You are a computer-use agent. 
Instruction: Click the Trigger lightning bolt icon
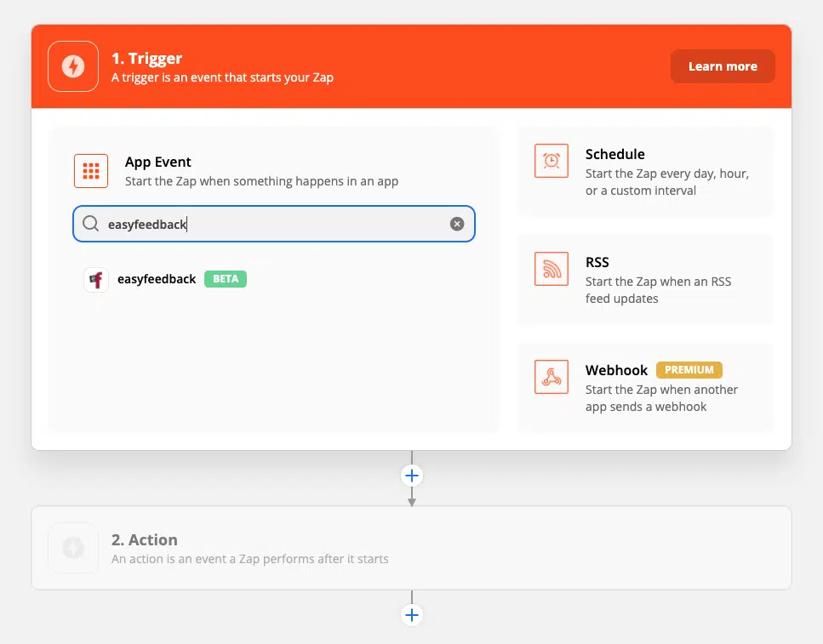(x=73, y=66)
